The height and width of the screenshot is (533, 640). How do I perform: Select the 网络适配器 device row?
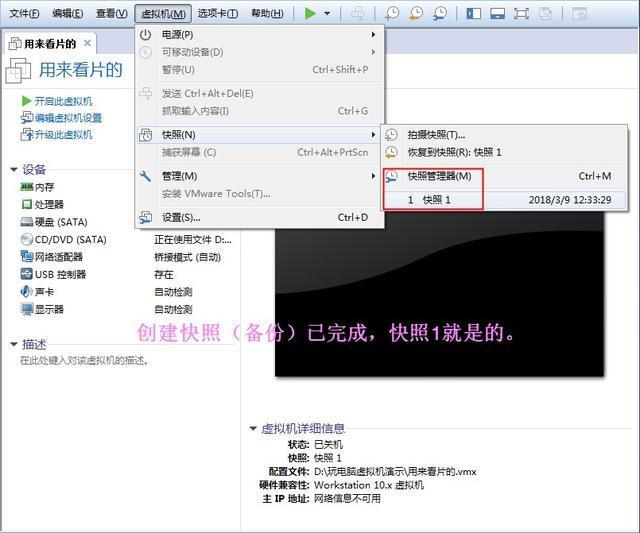[51, 257]
